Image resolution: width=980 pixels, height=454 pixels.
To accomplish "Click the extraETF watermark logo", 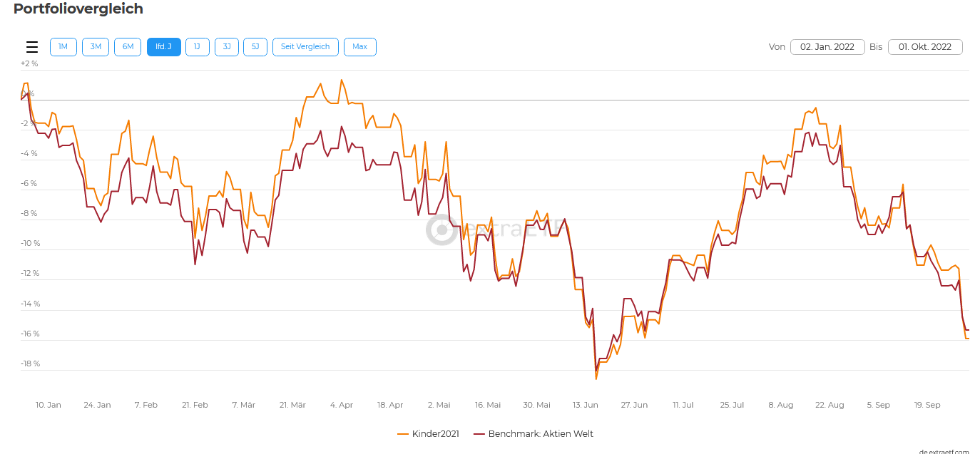I will (x=442, y=229).
